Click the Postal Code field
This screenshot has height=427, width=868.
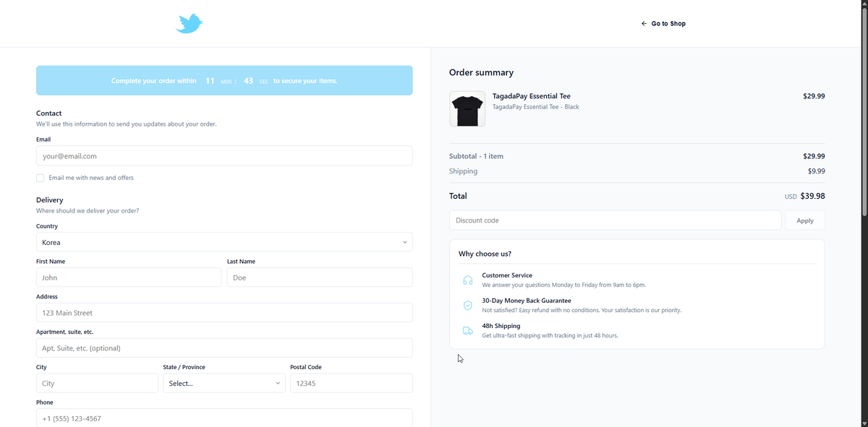(352, 383)
